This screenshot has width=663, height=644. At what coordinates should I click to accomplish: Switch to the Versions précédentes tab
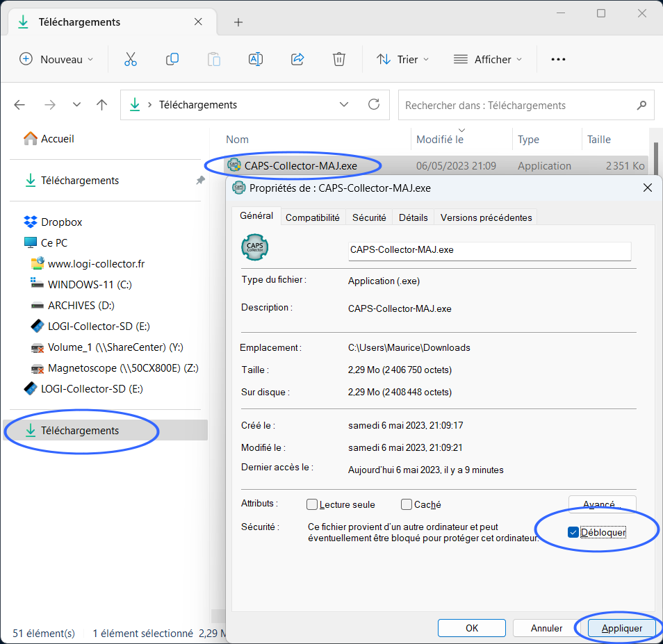486,217
